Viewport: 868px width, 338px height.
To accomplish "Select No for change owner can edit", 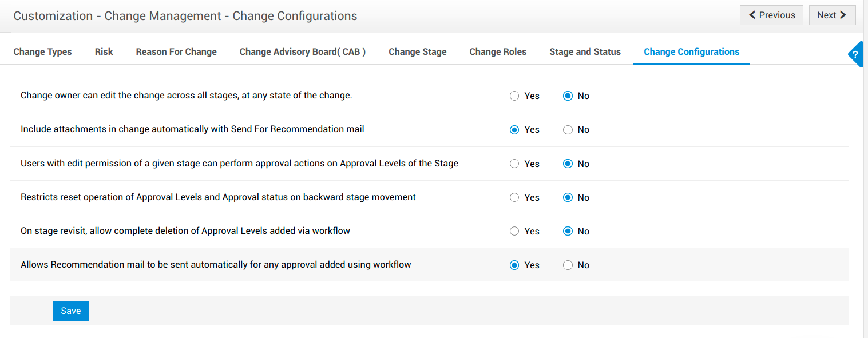I will click(x=568, y=96).
